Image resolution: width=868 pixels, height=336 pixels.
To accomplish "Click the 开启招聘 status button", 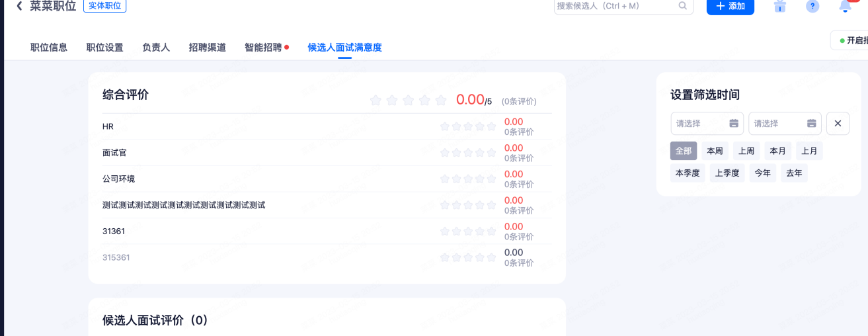I will (852, 40).
